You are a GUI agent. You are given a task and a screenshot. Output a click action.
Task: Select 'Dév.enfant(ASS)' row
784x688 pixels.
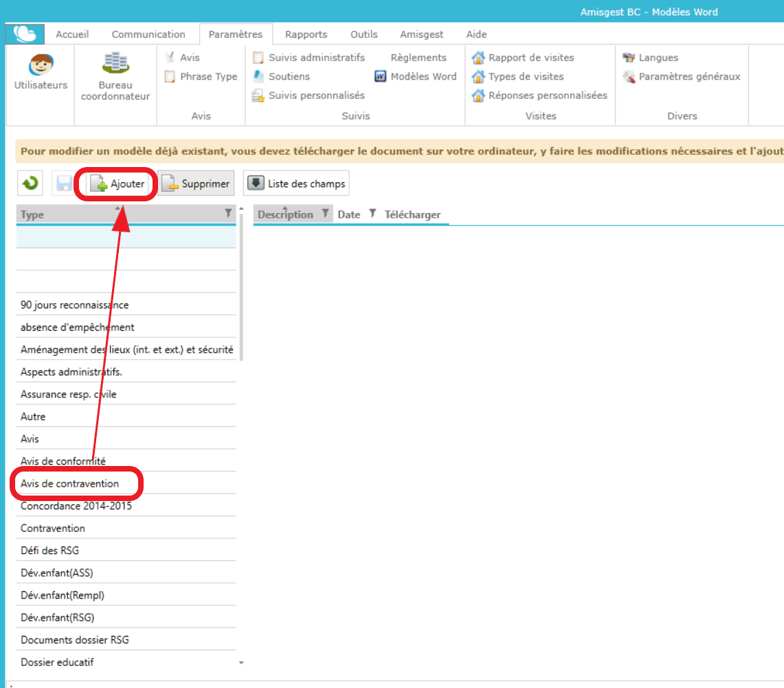click(x=126, y=573)
